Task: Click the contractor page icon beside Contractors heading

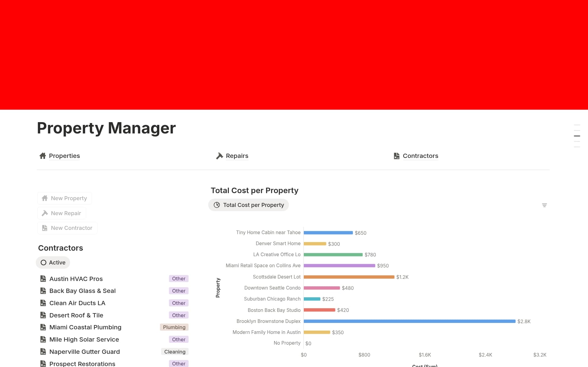Action: (x=396, y=156)
